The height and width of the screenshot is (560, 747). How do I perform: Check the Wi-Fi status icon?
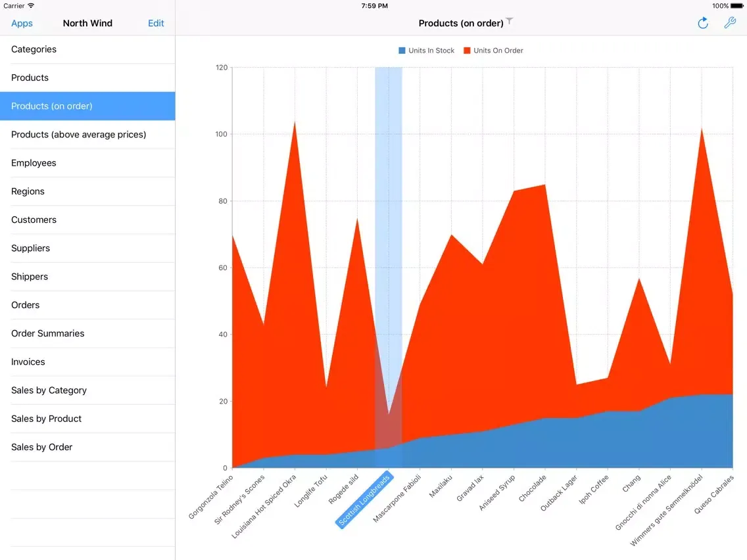pyautogui.click(x=31, y=6)
